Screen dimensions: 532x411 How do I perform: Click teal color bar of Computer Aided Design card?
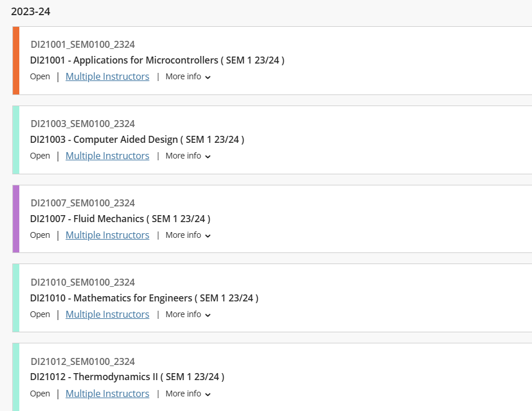coord(16,140)
